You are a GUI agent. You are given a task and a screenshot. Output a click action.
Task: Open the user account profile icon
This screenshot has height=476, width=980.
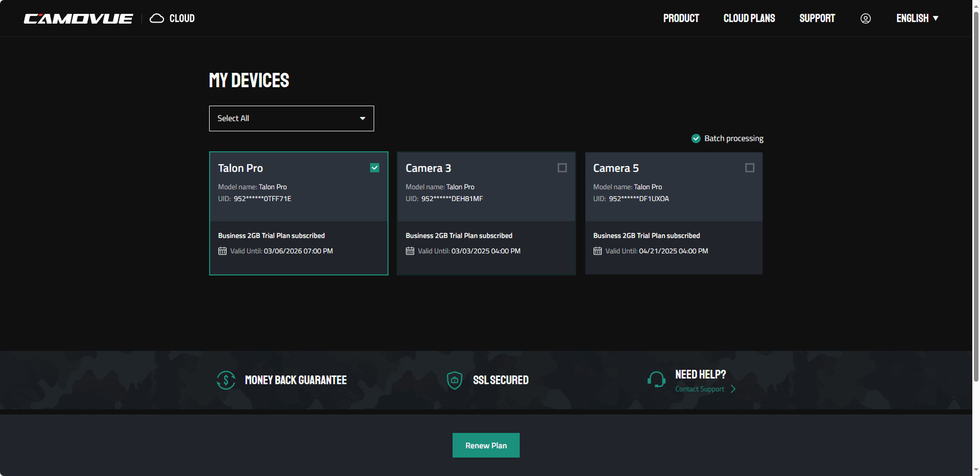[866, 18]
